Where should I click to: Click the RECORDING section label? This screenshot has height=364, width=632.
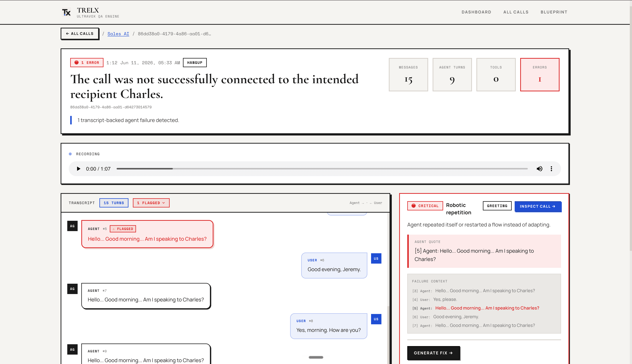click(88, 154)
